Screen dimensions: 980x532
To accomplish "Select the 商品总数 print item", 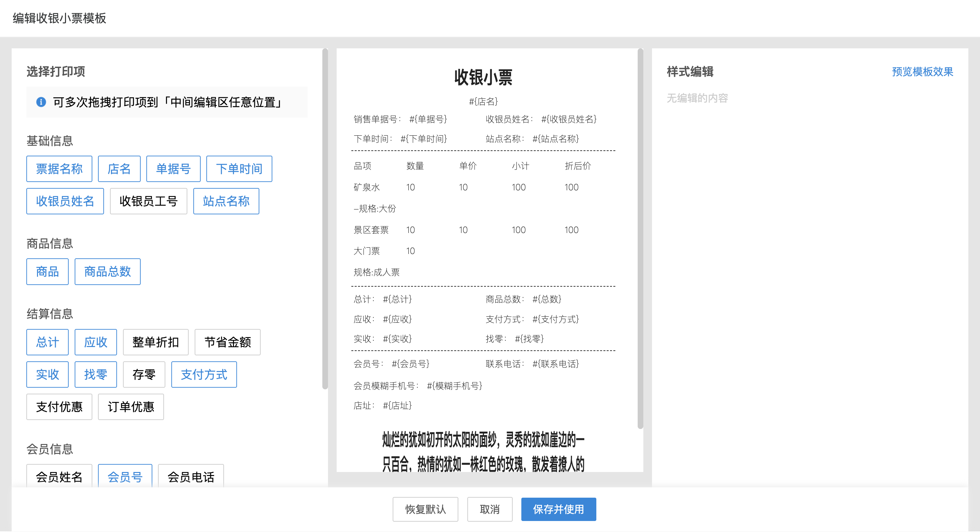I will pyautogui.click(x=107, y=271).
